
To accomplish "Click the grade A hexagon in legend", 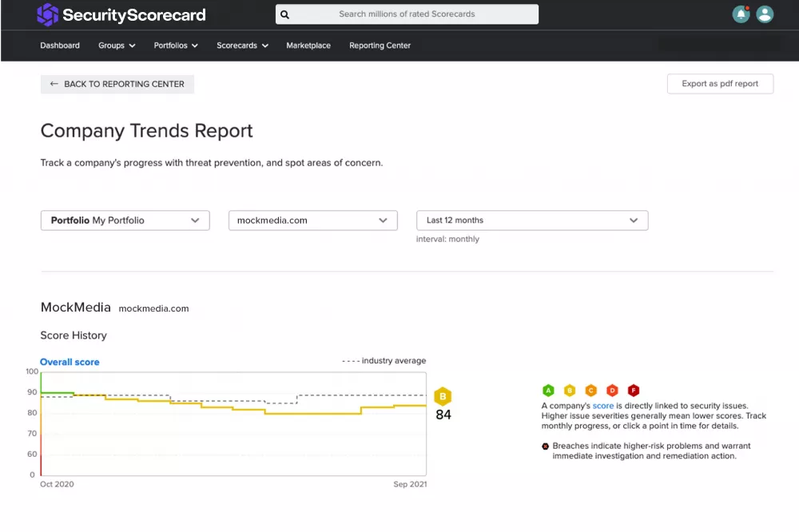I will pos(548,391).
